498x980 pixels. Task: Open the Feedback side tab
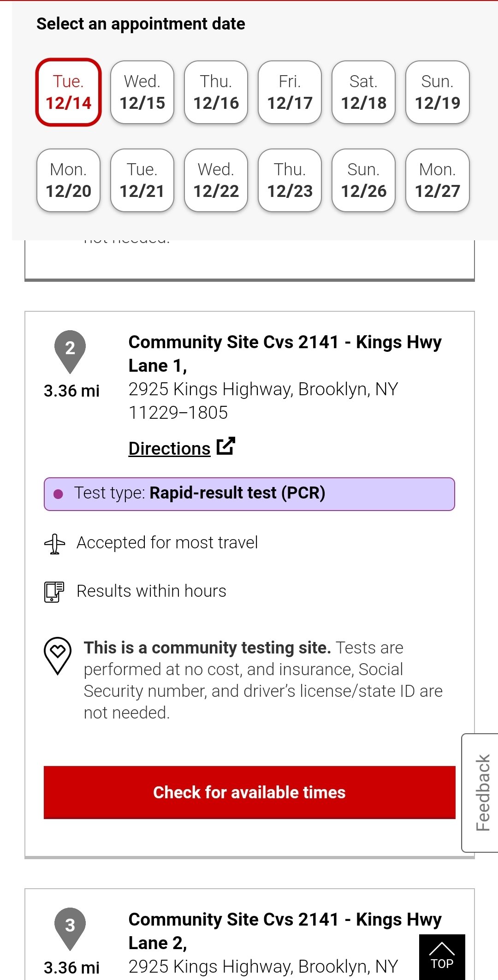click(x=480, y=793)
